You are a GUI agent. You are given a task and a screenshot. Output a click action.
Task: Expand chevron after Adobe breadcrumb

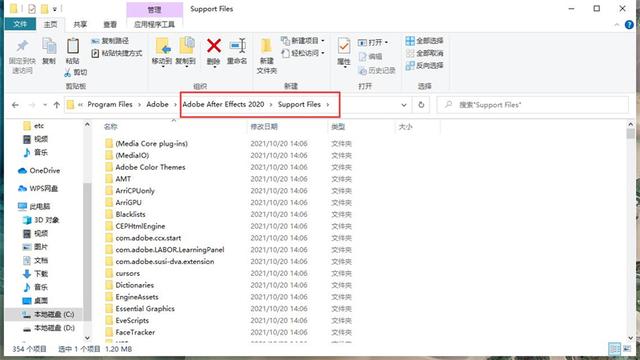pyautogui.click(x=176, y=104)
